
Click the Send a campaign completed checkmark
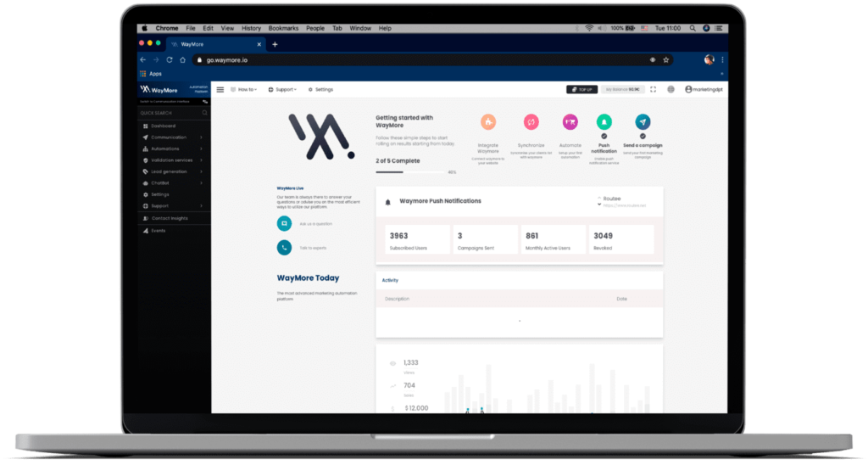coord(643,136)
